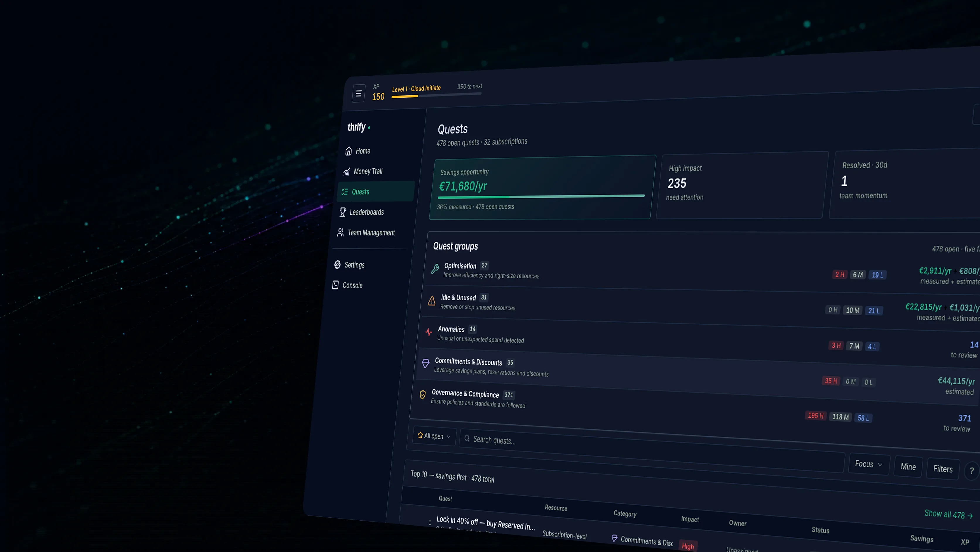Image resolution: width=980 pixels, height=552 pixels.
Task: Click the Commitments & Discounts gem icon
Action: point(426,364)
